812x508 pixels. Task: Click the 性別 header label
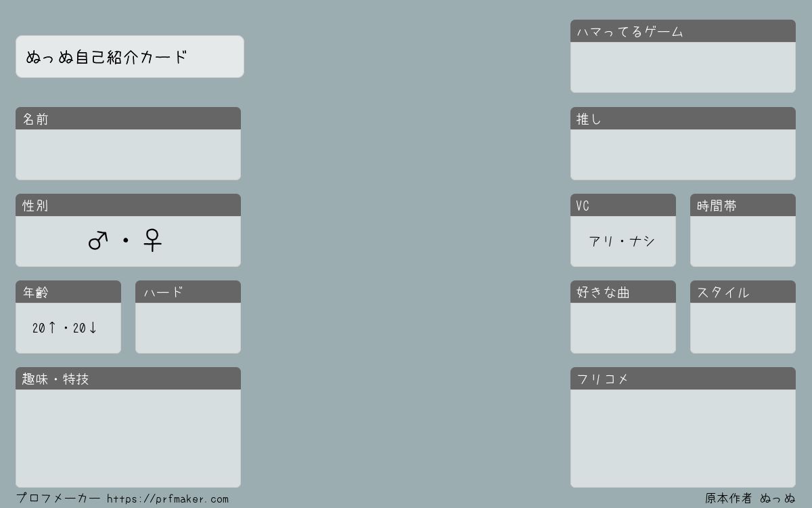coord(35,205)
